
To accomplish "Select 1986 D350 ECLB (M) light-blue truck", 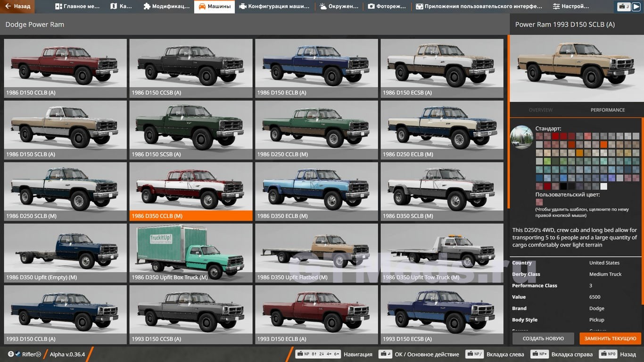I will (x=316, y=191).
